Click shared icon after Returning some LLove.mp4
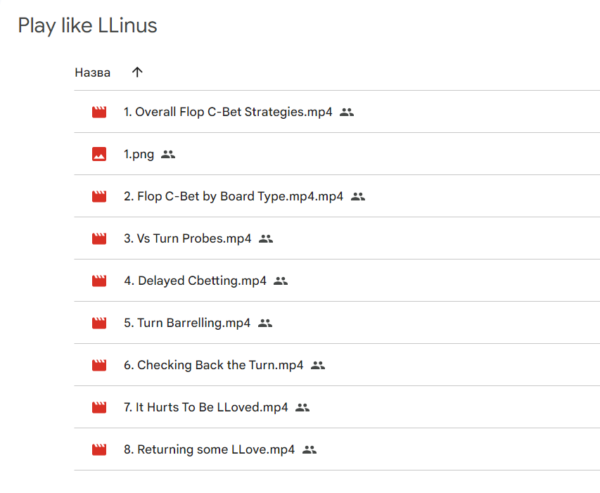Screen dimensions: 600x493 point(310,450)
